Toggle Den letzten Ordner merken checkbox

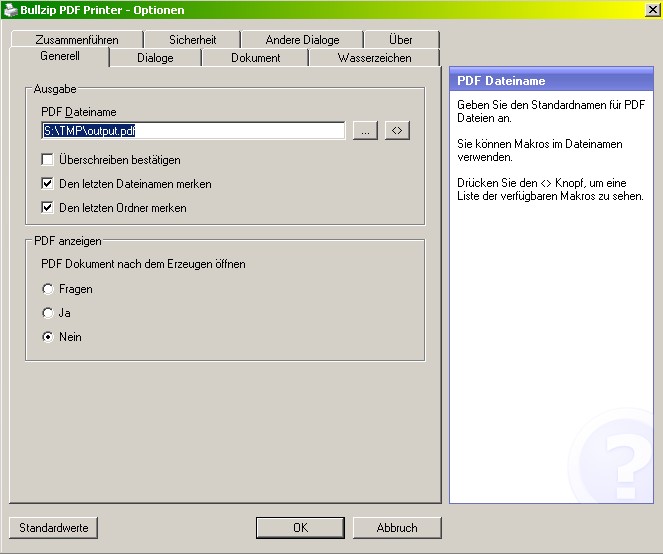(47, 208)
